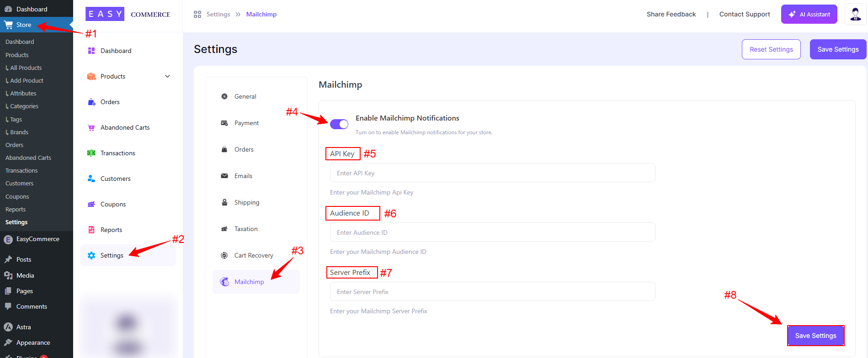This screenshot has width=868, height=358.
Task: Click the Coupons ticket icon
Action: (91, 204)
